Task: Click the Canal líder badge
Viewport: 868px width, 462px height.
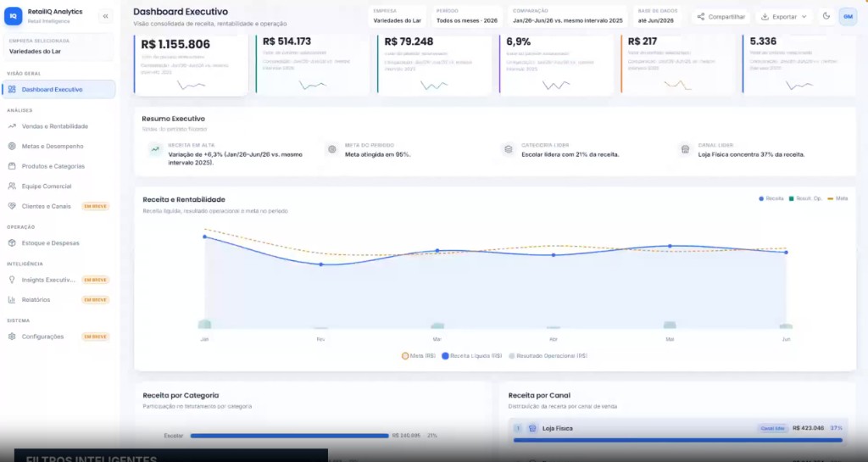Action: click(773, 428)
